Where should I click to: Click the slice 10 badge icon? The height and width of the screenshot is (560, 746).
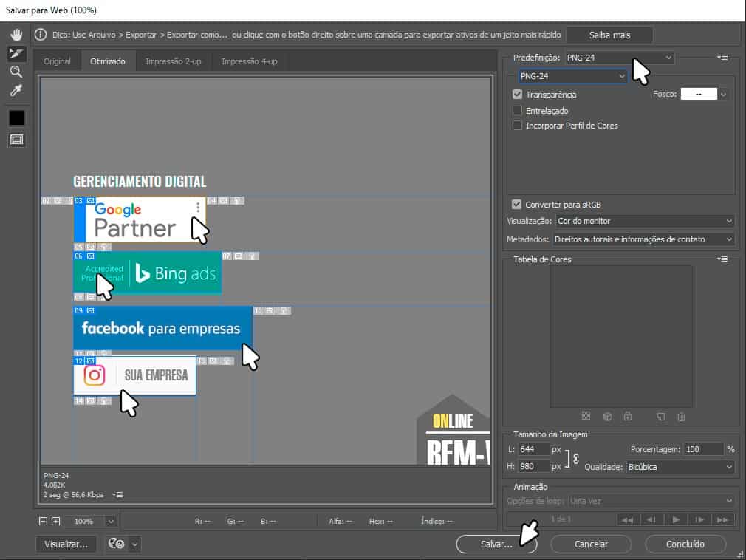[x=270, y=311]
